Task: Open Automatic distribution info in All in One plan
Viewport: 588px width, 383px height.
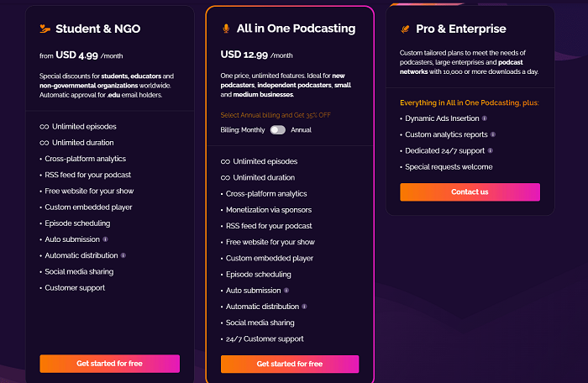Action: click(x=304, y=307)
